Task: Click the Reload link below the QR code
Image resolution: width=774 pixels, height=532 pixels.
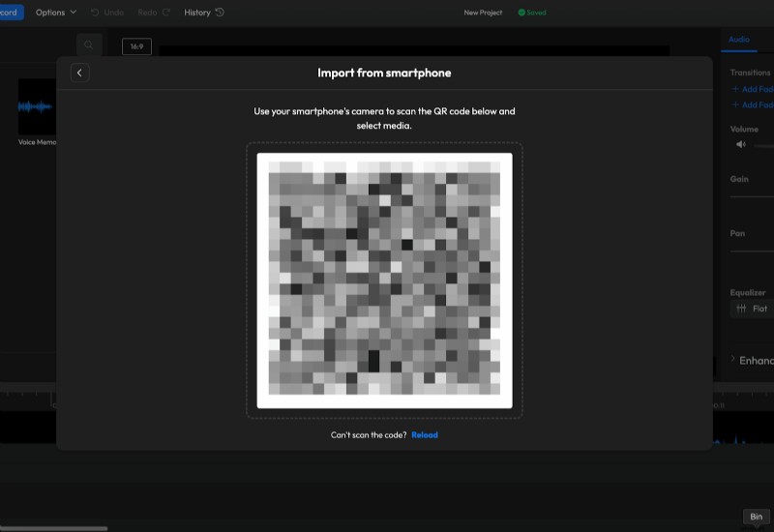Action: pyautogui.click(x=425, y=435)
